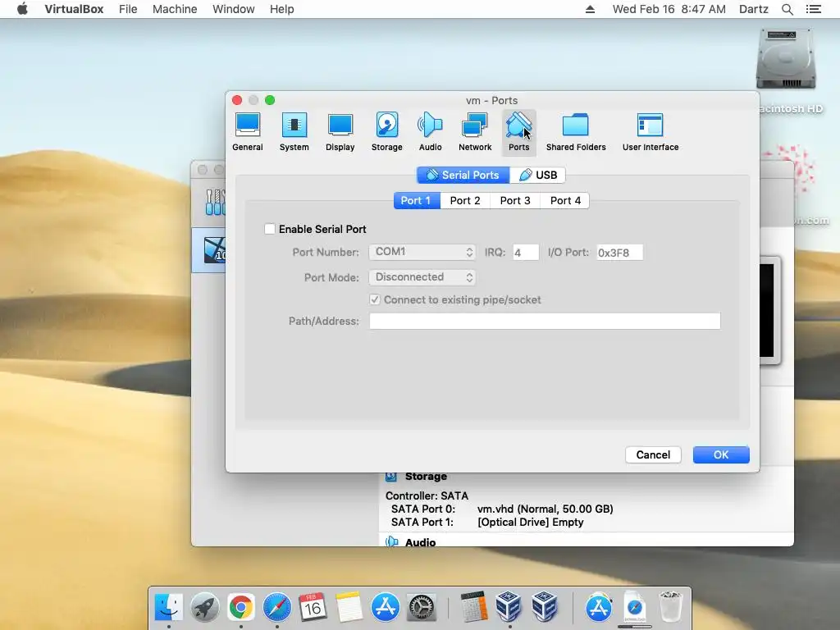The image size is (840, 630).
Task: Open the Macintosh HD drive icon
Action: coord(785,59)
